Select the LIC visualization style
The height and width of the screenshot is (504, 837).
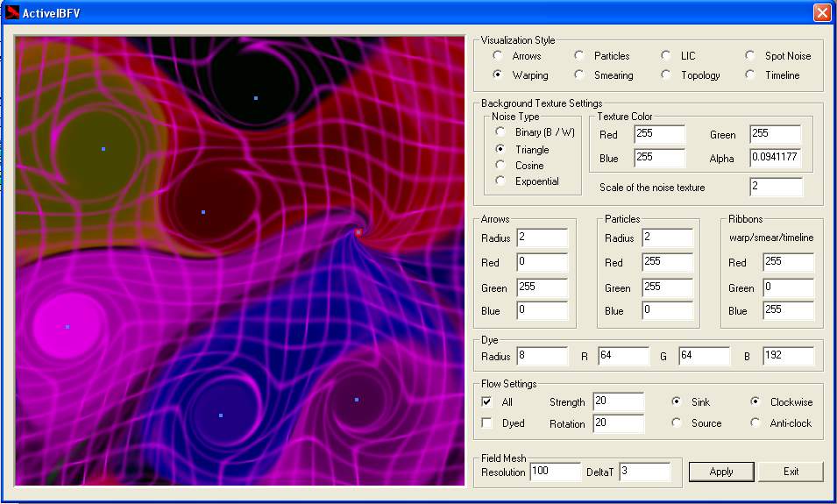click(666, 56)
